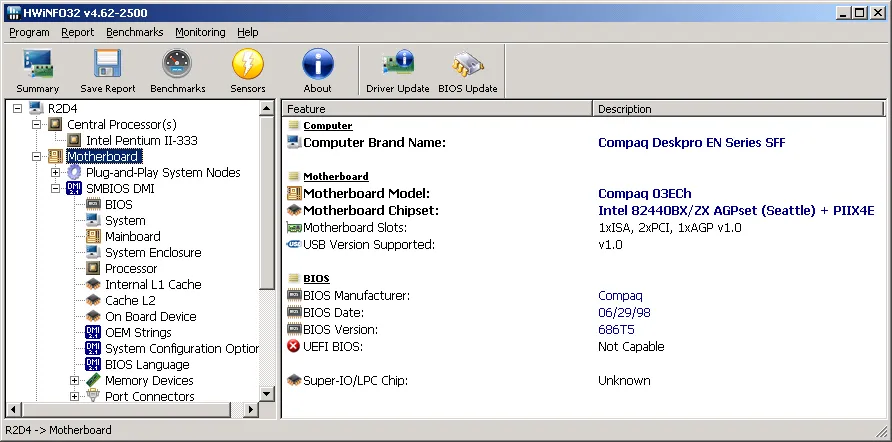Select the Processor item under SMBIOS DMI
Screen dimensions: 892x442
[x=131, y=268]
